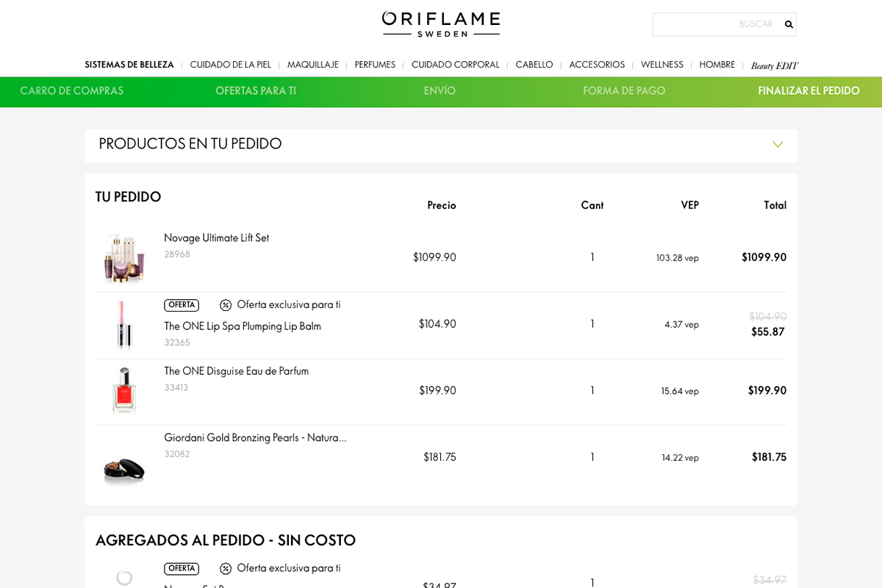Viewport: 882px width, 588px height.
Task: Click product code 33413
Action: 176,387
